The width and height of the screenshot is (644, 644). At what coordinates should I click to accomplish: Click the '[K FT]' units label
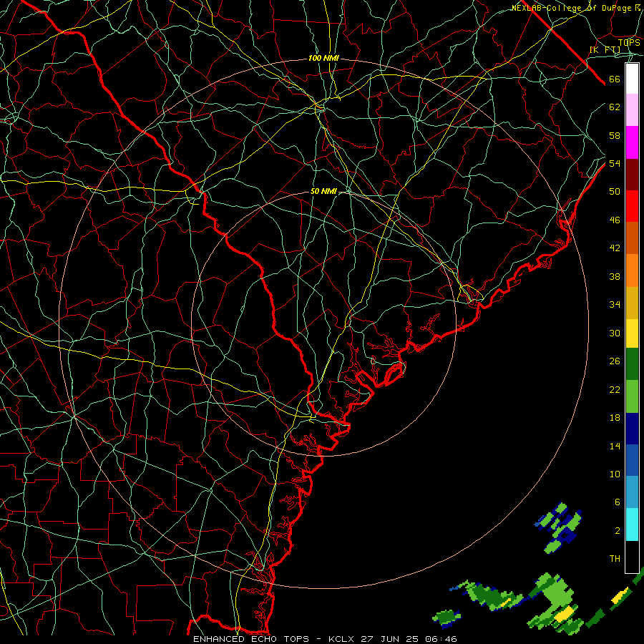(x=605, y=50)
